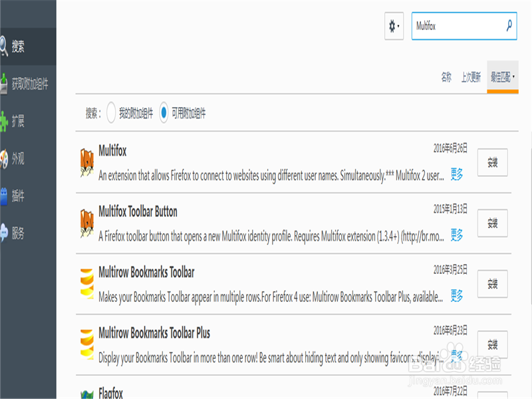Click the Multirow Bookmarks Toolbar description

pos(271,297)
